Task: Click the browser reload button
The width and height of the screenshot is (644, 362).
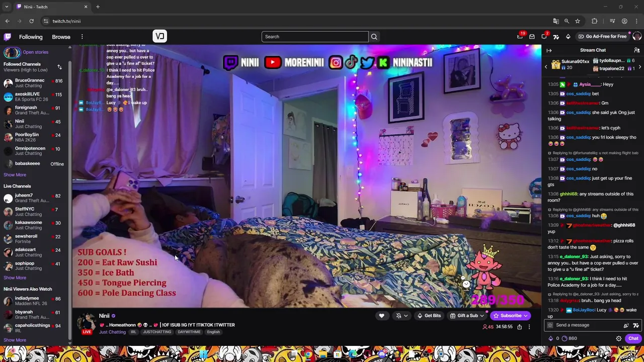Action: (x=31, y=21)
